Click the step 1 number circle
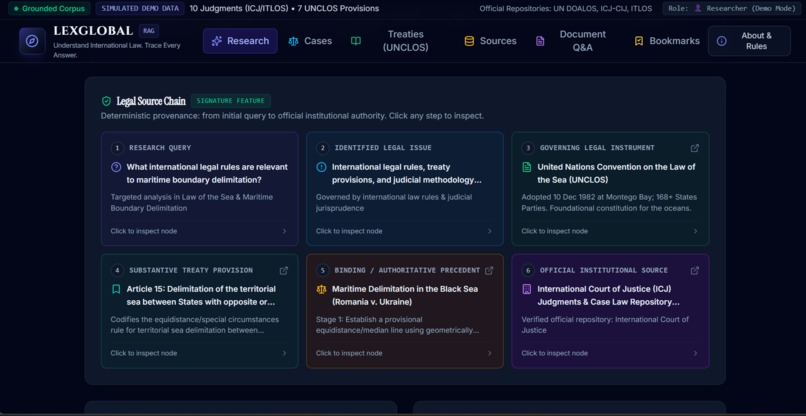Viewport: 806px width, 416px height. pyautogui.click(x=117, y=148)
